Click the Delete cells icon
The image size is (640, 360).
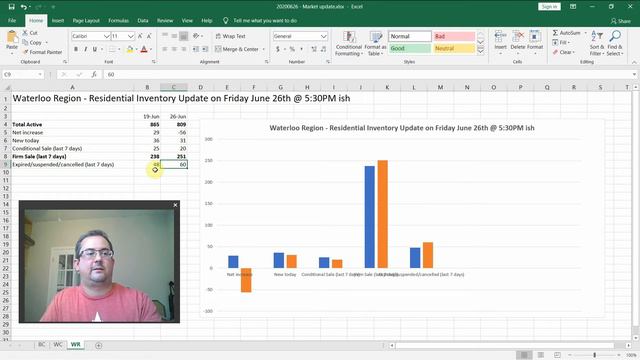tap(518, 36)
